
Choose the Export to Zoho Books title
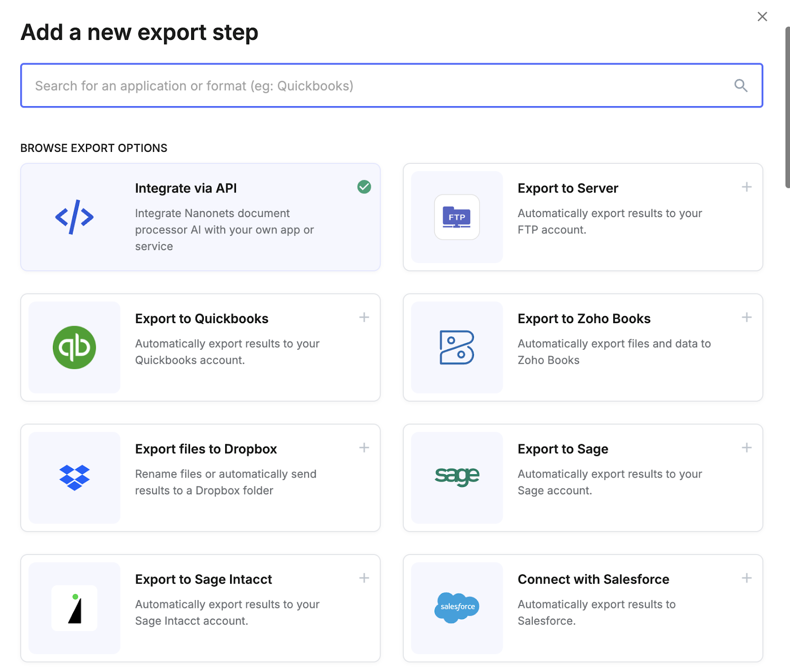click(x=584, y=319)
